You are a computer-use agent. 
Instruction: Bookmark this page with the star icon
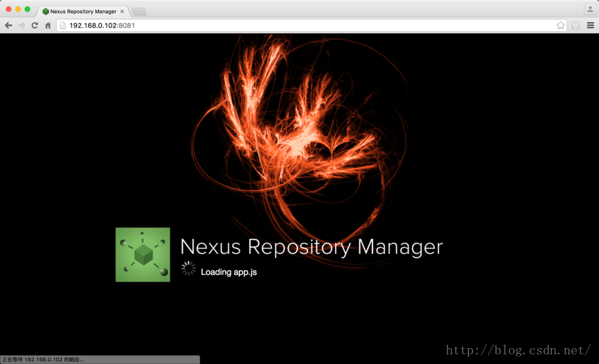(x=560, y=25)
